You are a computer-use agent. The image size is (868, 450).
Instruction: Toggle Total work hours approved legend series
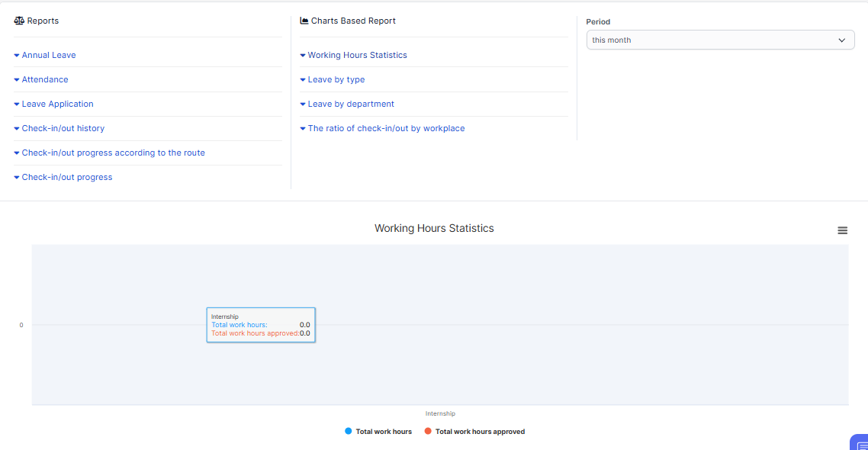click(x=480, y=432)
